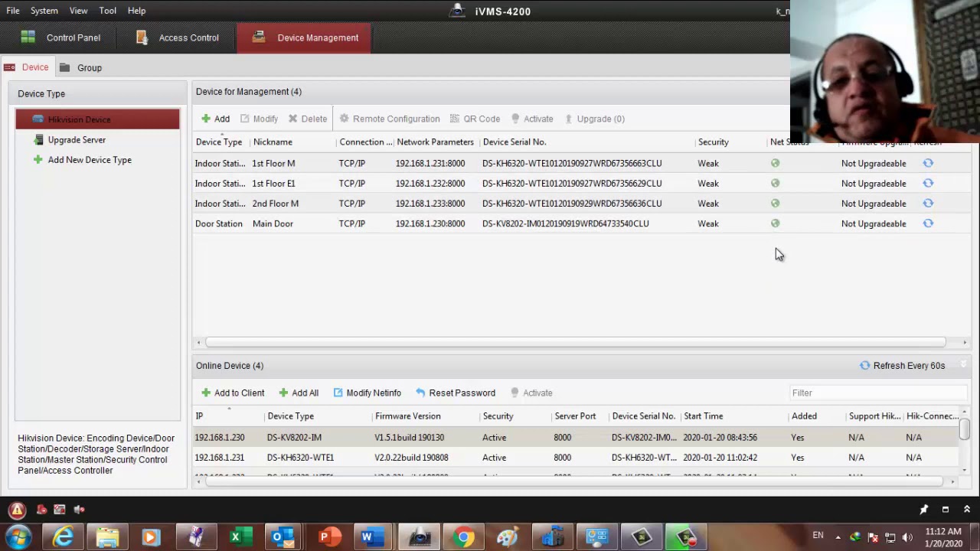Click the net status icon for Main Door
The width and height of the screenshot is (980, 551).
tap(776, 223)
